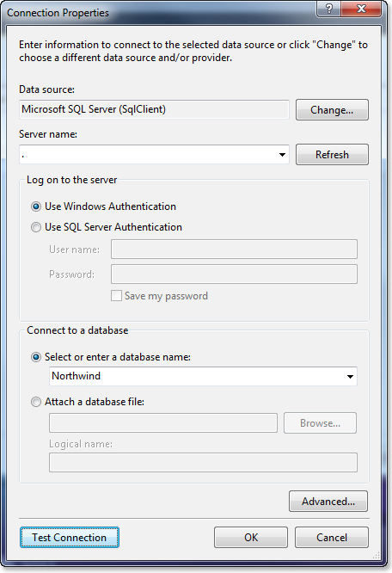Click the Logical name input field
The width and height of the screenshot is (392, 573).
point(203,463)
